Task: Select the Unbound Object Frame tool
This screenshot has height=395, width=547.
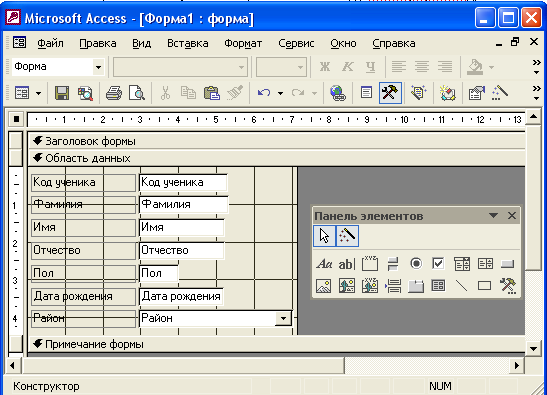Action: pos(347,286)
